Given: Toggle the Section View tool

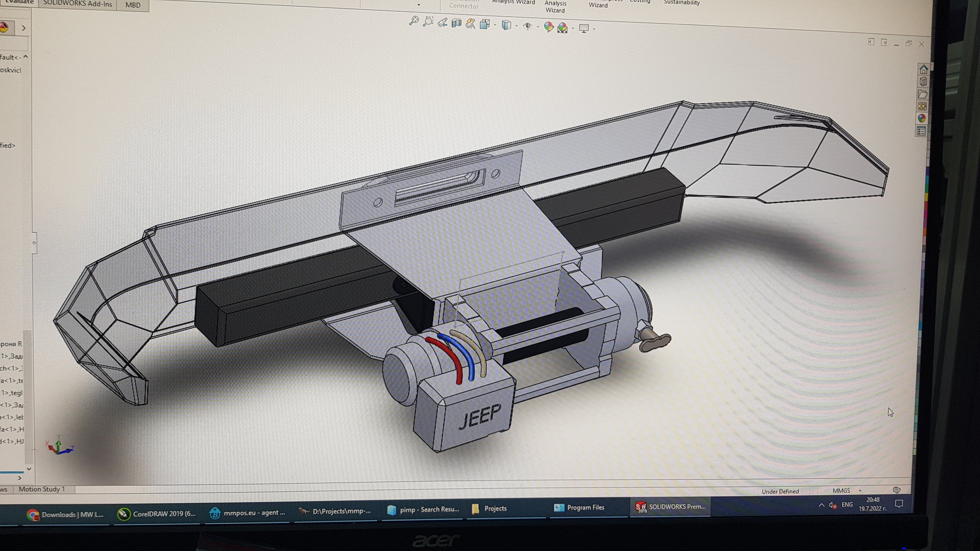Looking at the screenshot, I should tap(457, 23).
